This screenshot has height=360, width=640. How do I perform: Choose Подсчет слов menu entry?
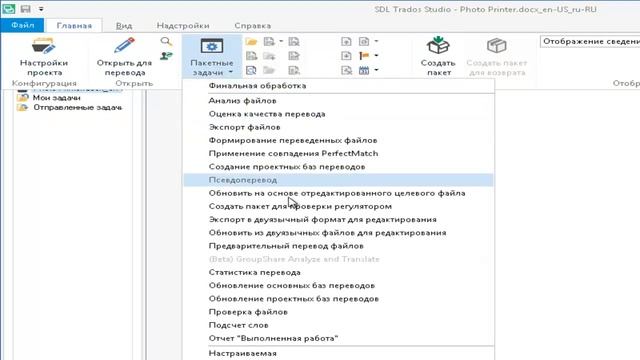[x=338, y=325]
